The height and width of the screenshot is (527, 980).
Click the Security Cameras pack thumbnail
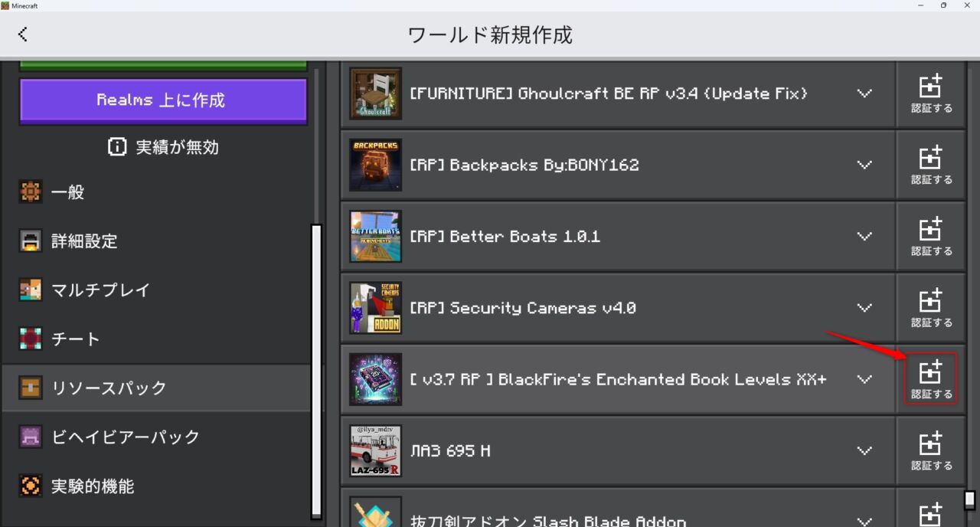(x=375, y=308)
